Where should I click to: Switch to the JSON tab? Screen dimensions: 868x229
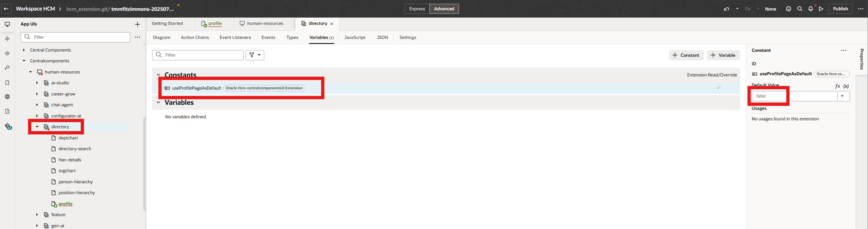click(382, 37)
